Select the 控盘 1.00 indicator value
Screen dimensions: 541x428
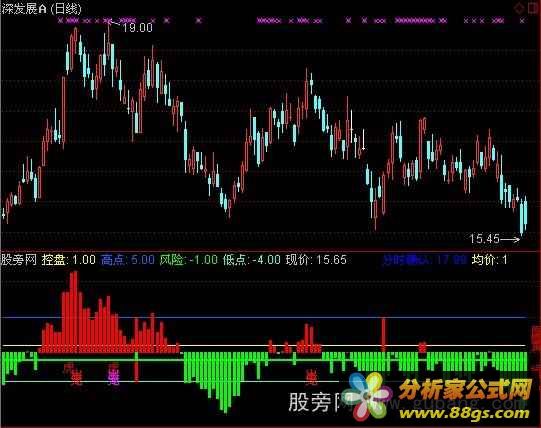coord(68,260)
